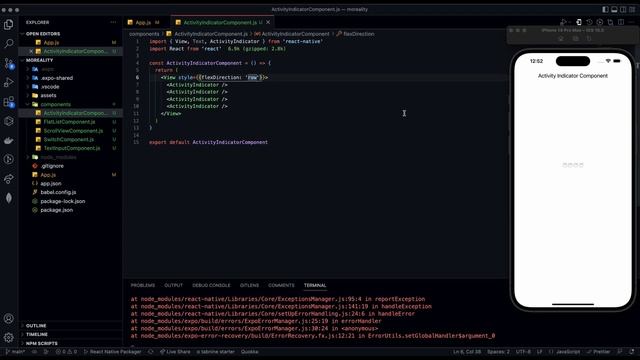Open the customize layout icon
The width and height of the screenshot is (640, 360).
pos(632,9)
